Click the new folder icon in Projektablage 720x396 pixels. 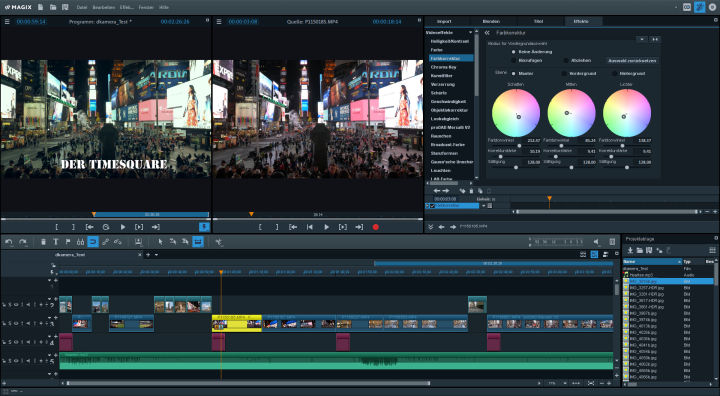pyautogui.click(x=639, y=250)
